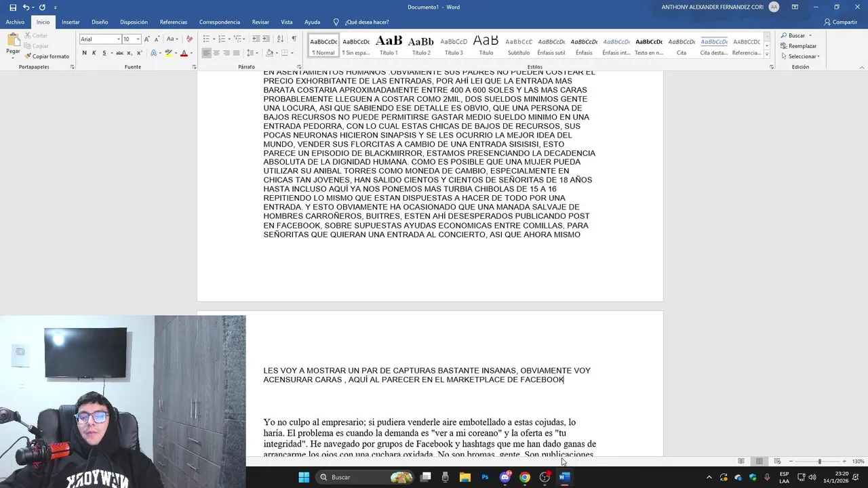Open the Seleccionar dropdown

[x=800, y=56]
